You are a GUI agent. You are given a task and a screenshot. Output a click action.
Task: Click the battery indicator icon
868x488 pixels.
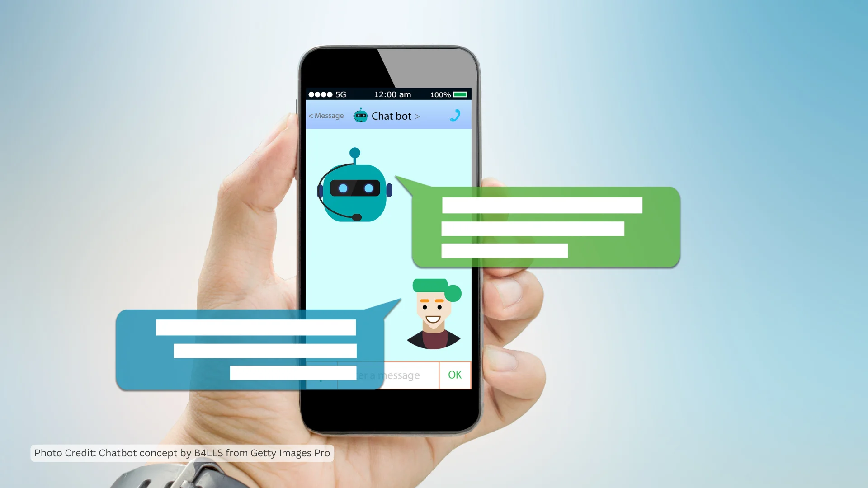(462, 94)
